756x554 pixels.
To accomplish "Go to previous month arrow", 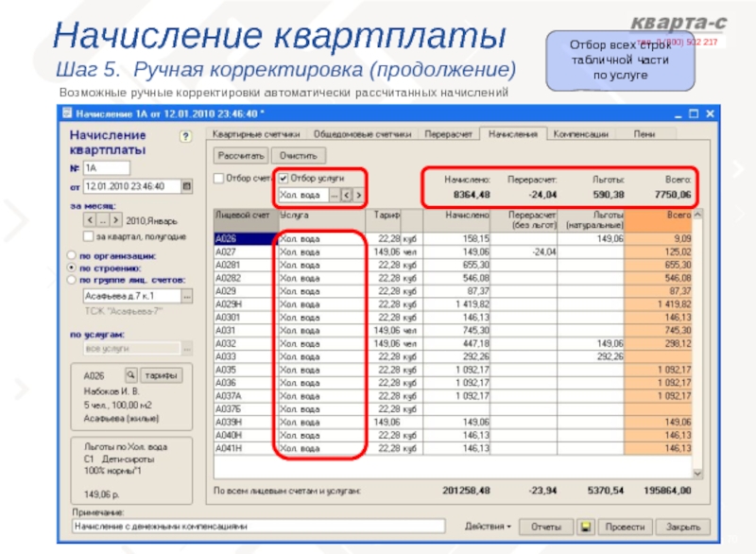I will click(x=90, y=220).
